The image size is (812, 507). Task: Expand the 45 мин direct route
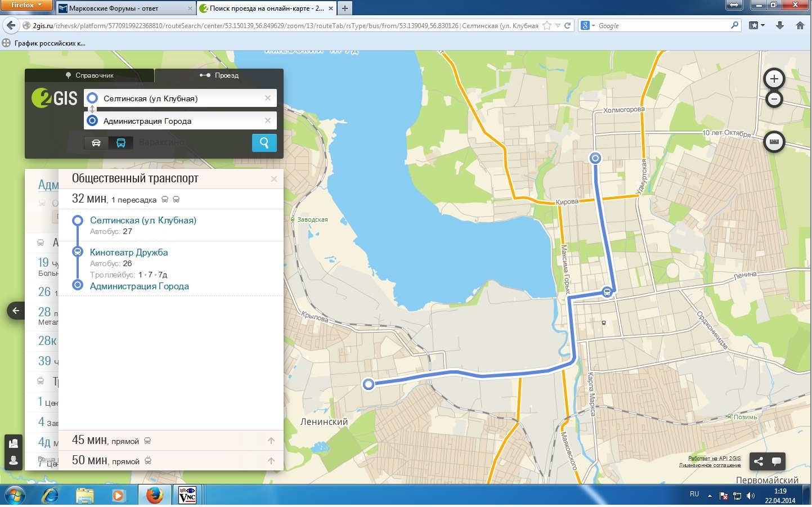coord(171,441)
